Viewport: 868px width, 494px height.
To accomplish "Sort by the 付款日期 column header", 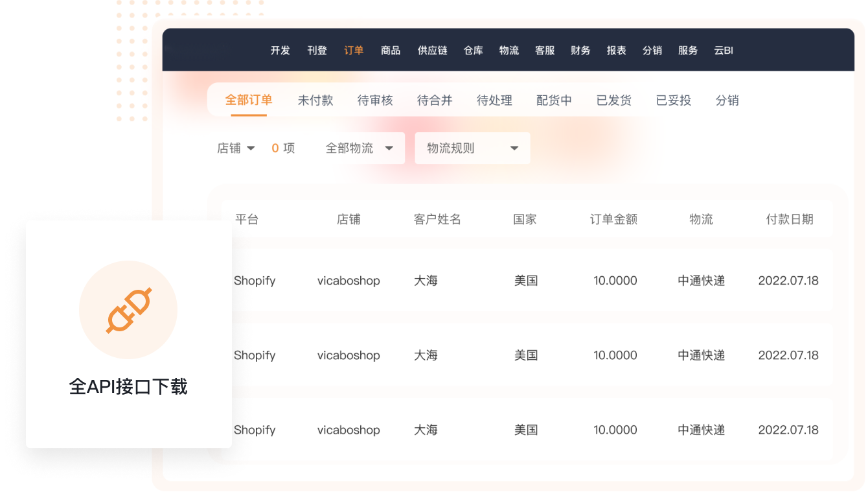I will point(789,220).
